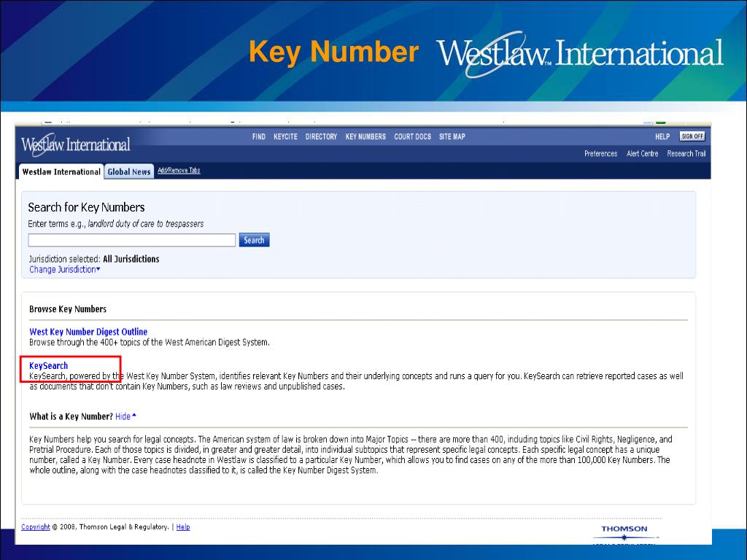
Task: Switch to the Global News tab
Action: pos(129,172)
